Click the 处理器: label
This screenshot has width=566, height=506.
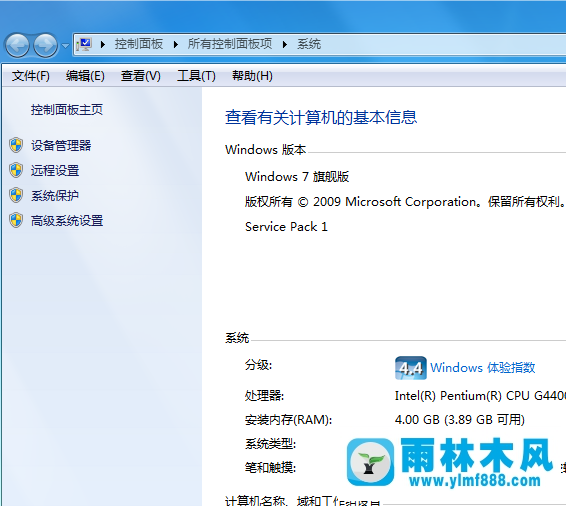[x=265, y=396]
